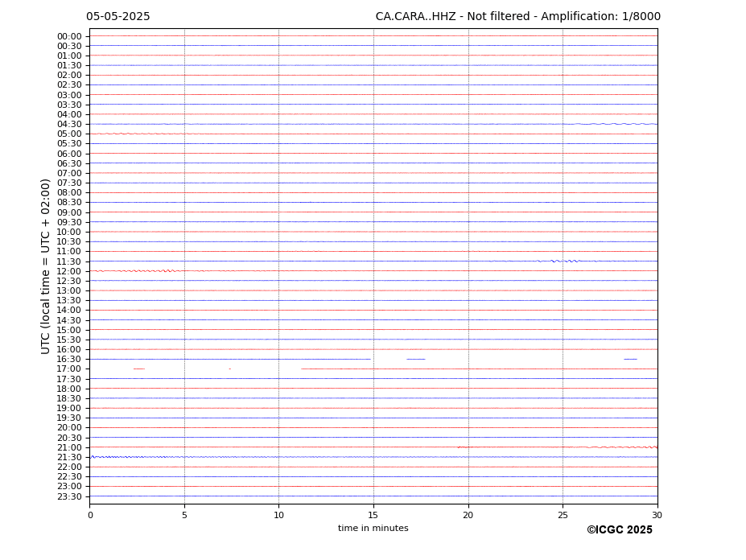Click the x-axis tick label 15

(373, 515)
